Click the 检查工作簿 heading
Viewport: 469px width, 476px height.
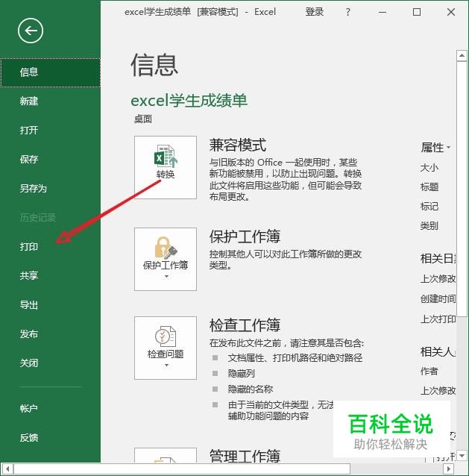245,325
